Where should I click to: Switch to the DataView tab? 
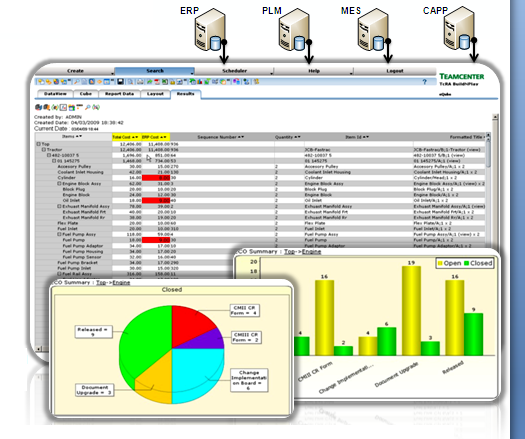pos(55,94)
